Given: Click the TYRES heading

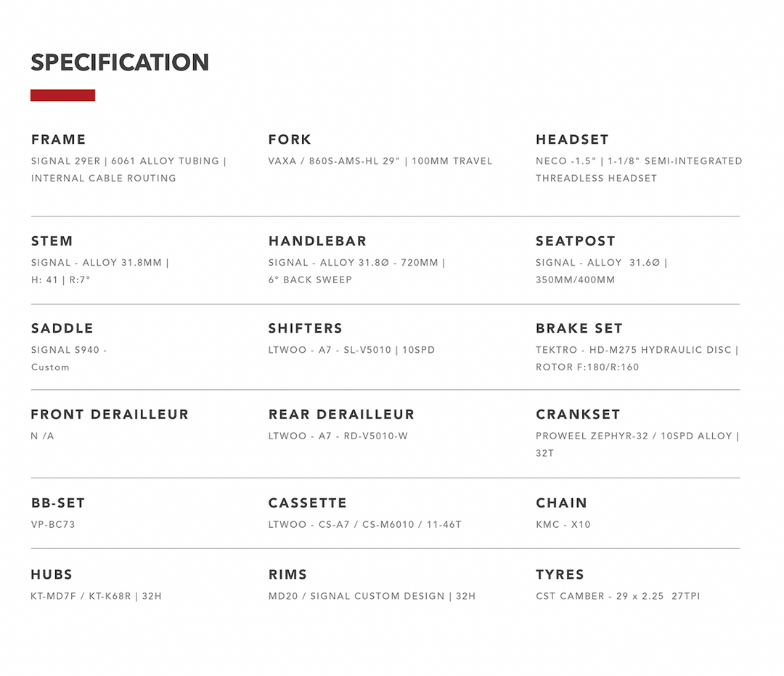Looking at the screenshot, I should [x=560, y=574].
